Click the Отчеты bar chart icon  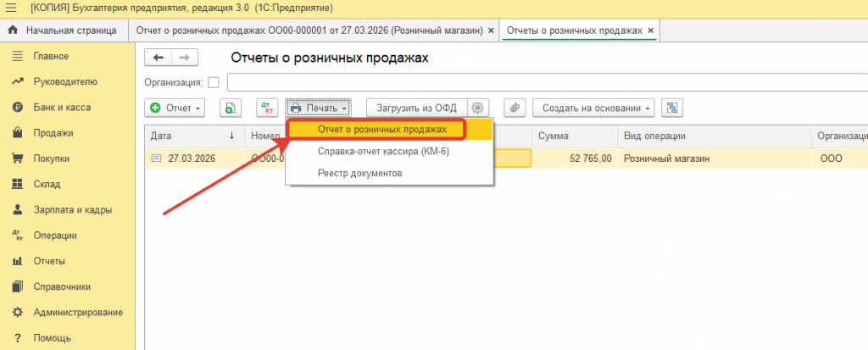coord(18,261)
